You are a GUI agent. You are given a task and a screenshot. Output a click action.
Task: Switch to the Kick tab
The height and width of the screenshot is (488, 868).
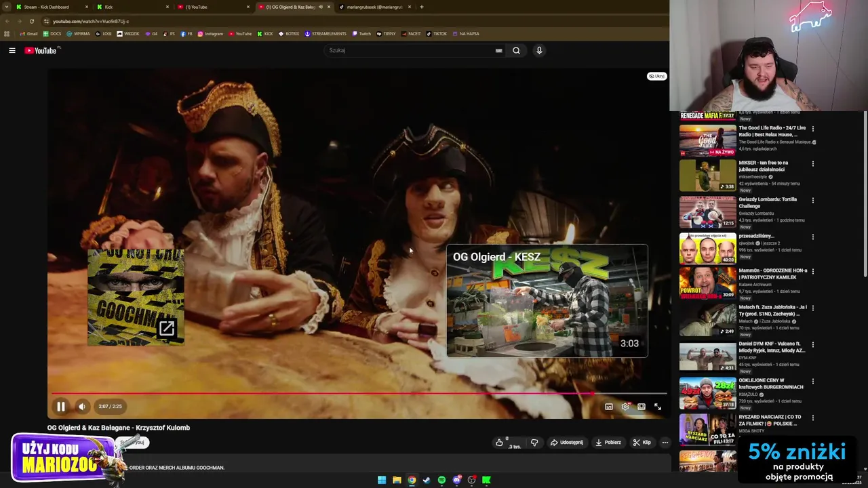(x=132, y=7)
